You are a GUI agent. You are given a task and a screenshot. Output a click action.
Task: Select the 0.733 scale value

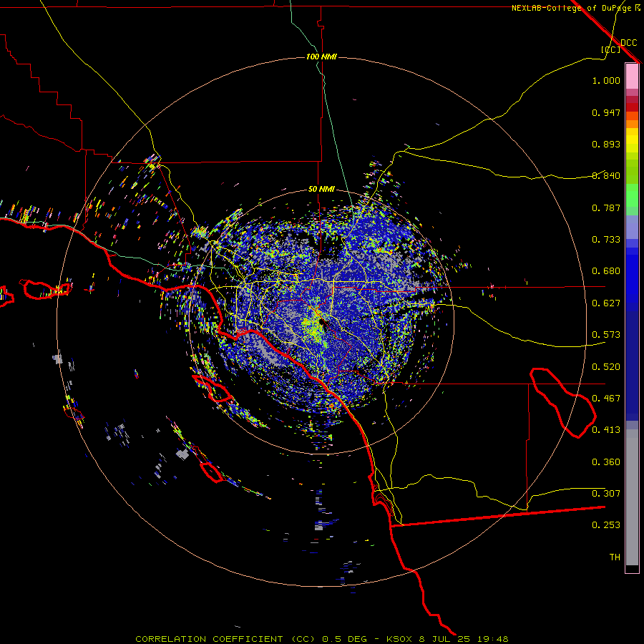click(x=606, y=240)
